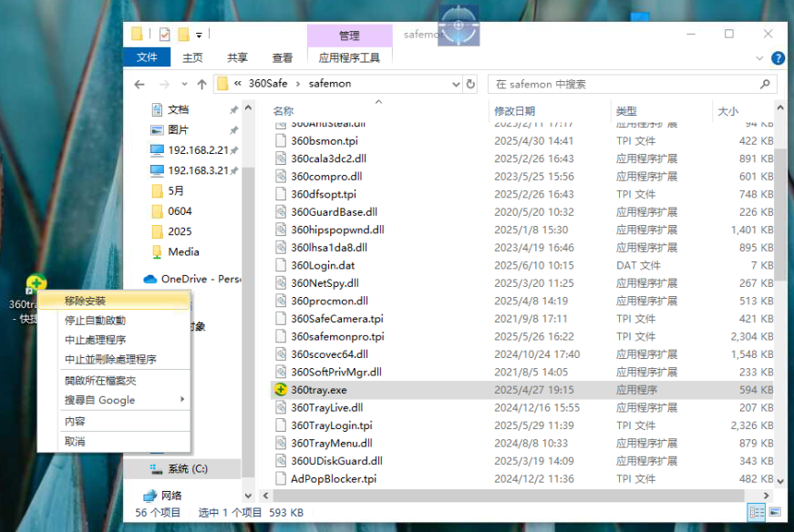Viewport: 794px width, 532px height.
Task: Refresh the safemon folder
Action: (x=470, y=84)
